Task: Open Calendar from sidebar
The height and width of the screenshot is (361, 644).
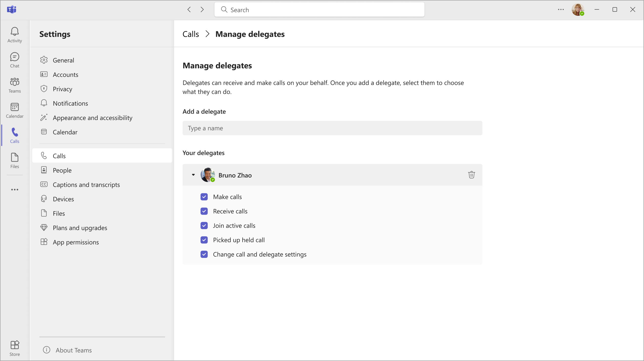Action: (14, 110)
